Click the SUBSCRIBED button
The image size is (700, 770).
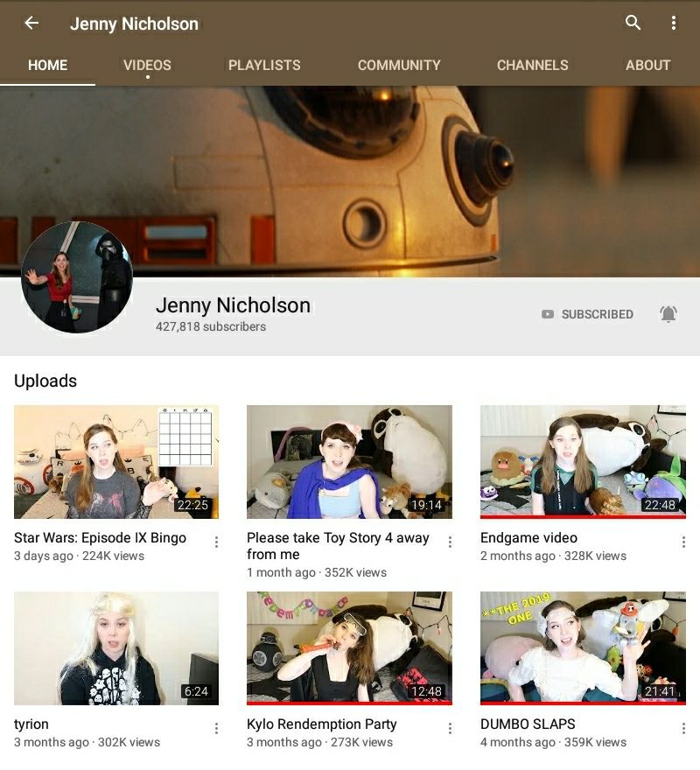pos(587,314)
